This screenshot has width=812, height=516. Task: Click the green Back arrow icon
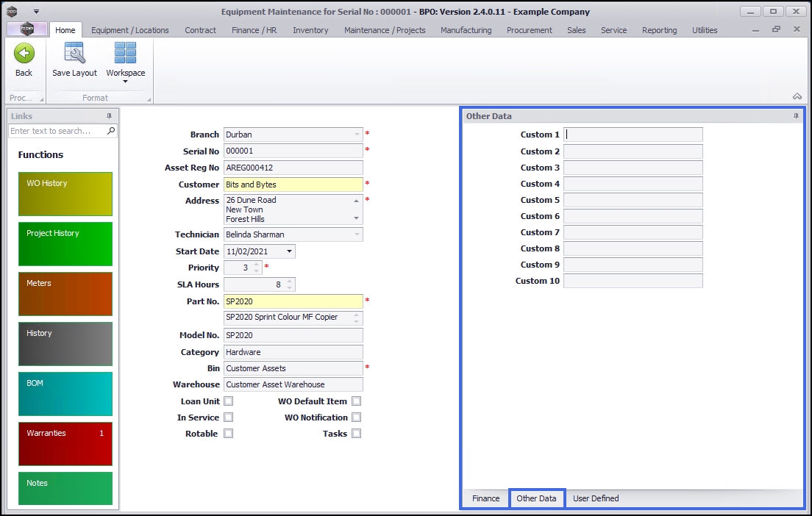coord(24,54)
